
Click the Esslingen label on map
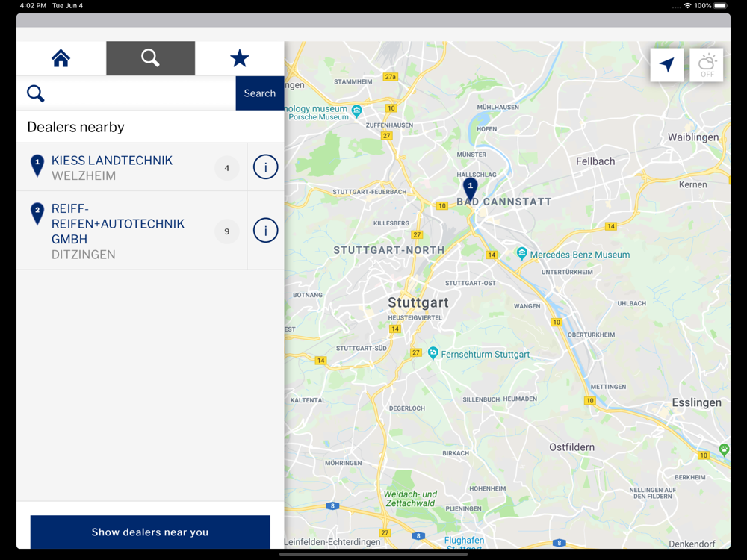coord(696,402)
